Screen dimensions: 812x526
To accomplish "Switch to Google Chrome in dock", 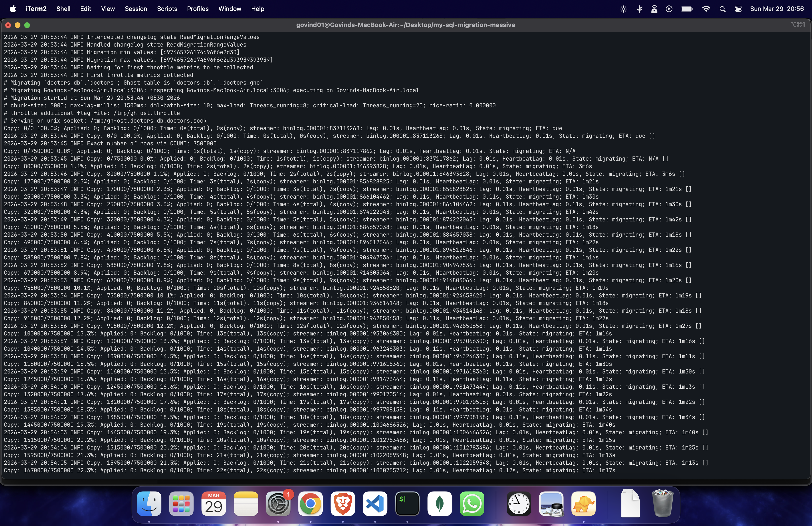I will (310, 503).
